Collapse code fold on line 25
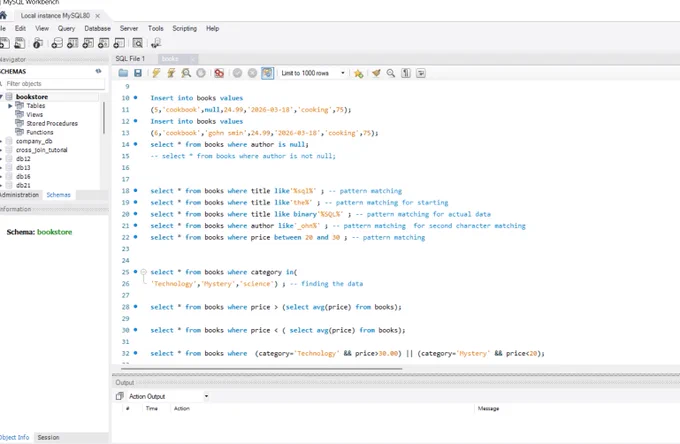The width and height of the screenshot is (680, 444). [x=144, y=272]
